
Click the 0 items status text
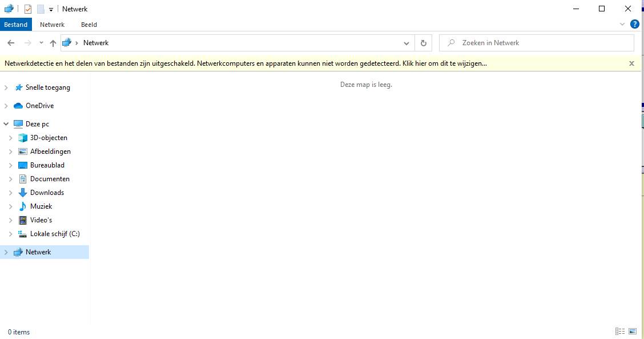pos(19,332)
